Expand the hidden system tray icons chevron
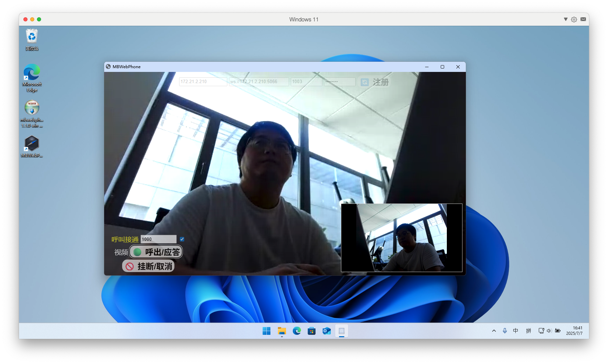The height and width of the screenshot is (364, 608). [x=494, y=331]
